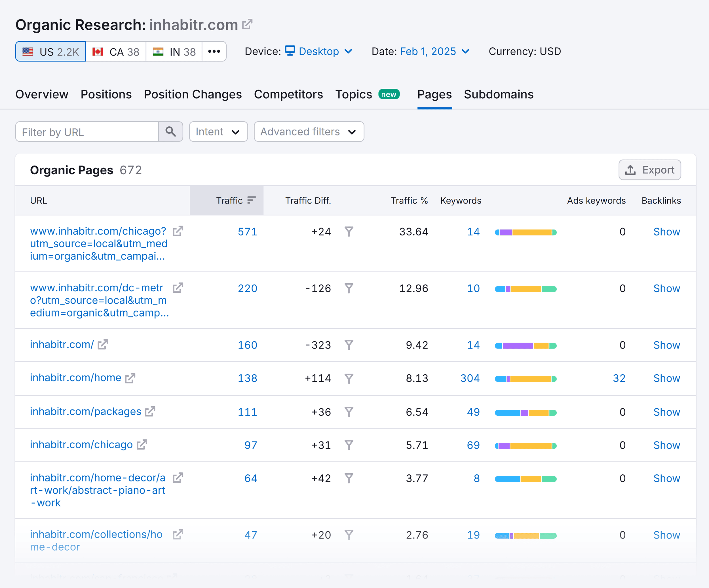Click the funnel icon on the packages row
709x588 pixels.
coord(349,411)
